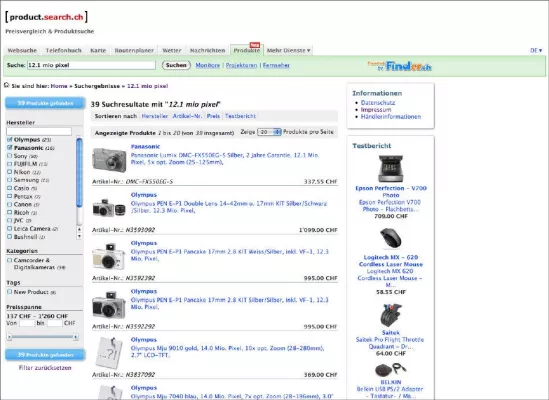Switch to the Websuche tab
Viewport: 549px width, 400px height.
click(22, 50)
